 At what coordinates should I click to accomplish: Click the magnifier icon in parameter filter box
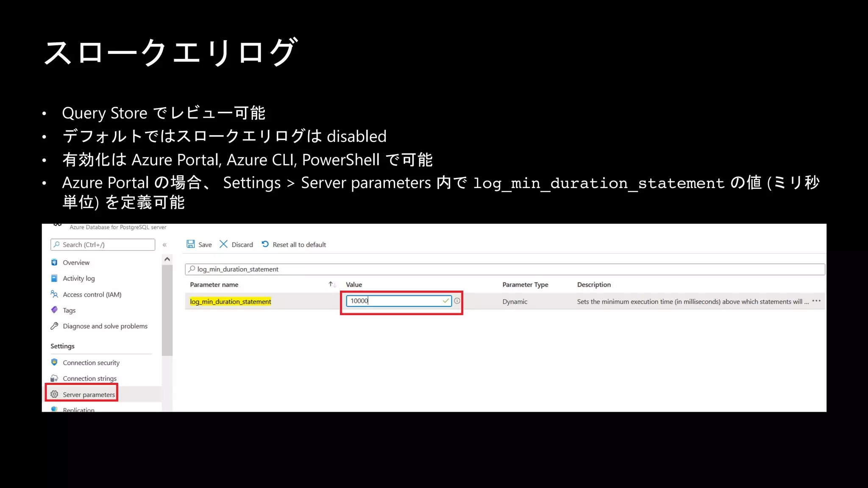192,269
